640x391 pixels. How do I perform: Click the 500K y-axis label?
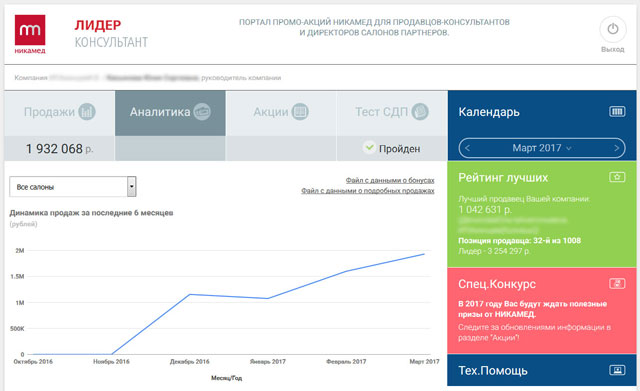tap(17, 329)
